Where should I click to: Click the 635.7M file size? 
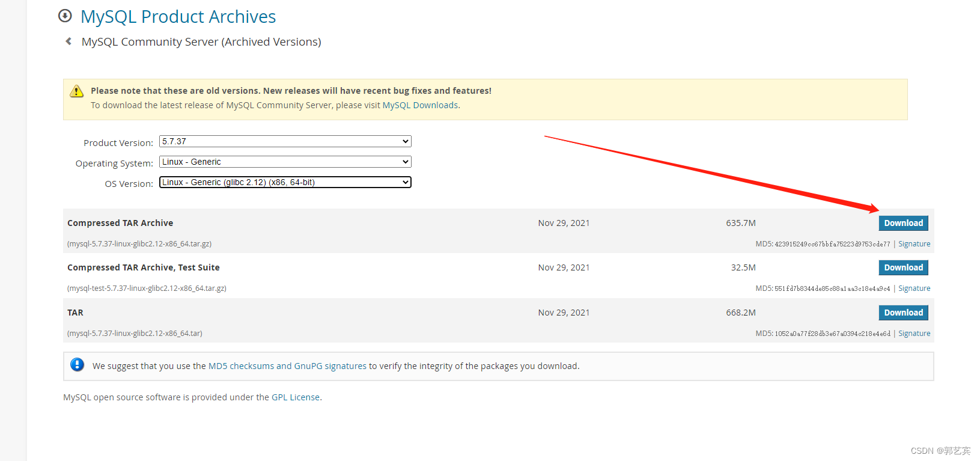tap(741, 223)
